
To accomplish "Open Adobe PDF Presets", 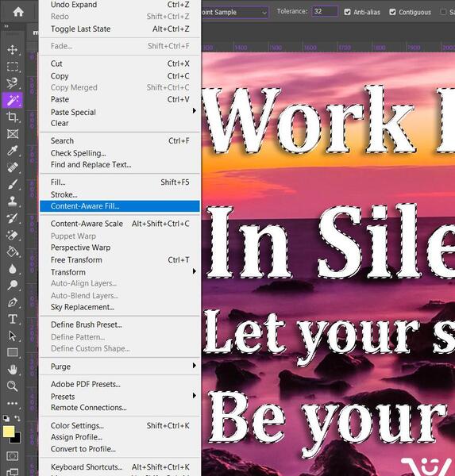I will tap(120, 384).
